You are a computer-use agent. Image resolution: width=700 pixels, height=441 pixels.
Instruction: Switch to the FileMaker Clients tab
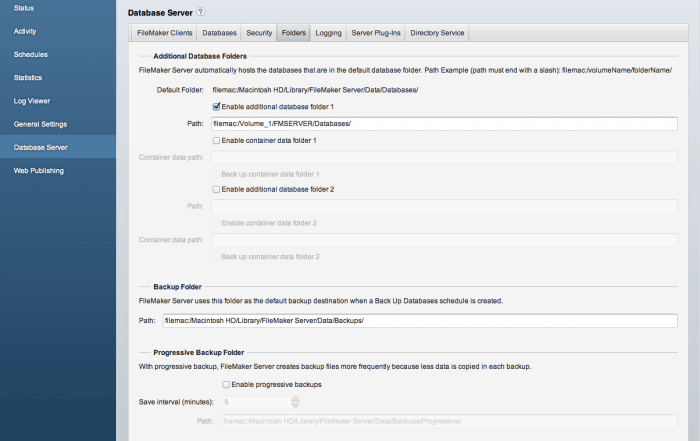[x=165, y=33]
